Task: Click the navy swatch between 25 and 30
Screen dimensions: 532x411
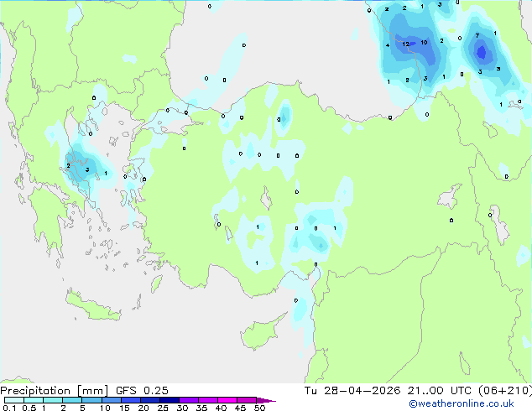Action: click(x=169, y=400)
